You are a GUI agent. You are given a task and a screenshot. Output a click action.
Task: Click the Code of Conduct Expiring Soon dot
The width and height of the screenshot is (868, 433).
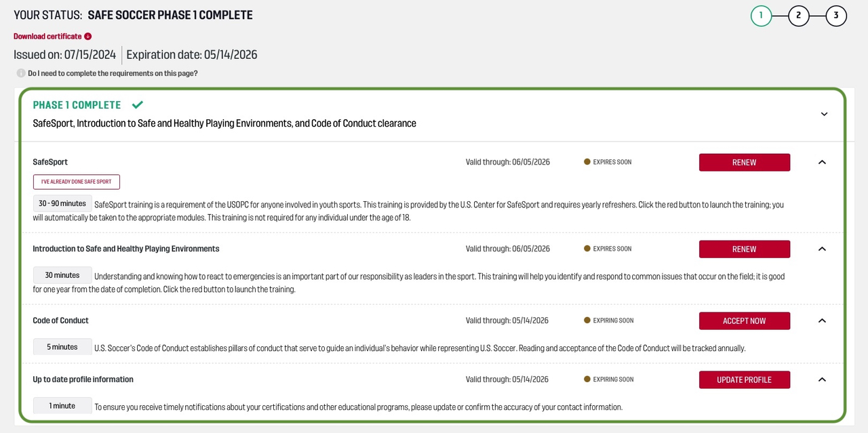coord(587,321)
